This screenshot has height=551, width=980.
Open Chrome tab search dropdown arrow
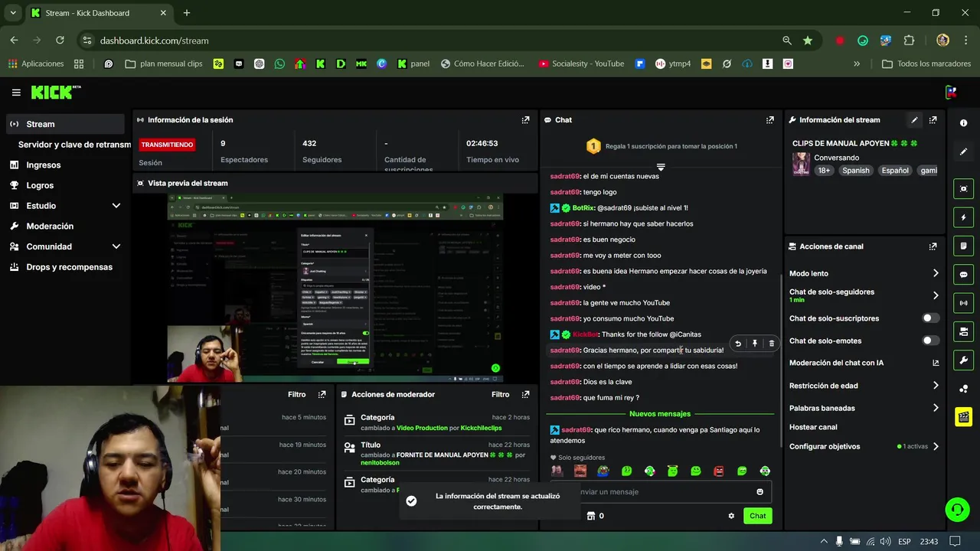pos(12,13)
